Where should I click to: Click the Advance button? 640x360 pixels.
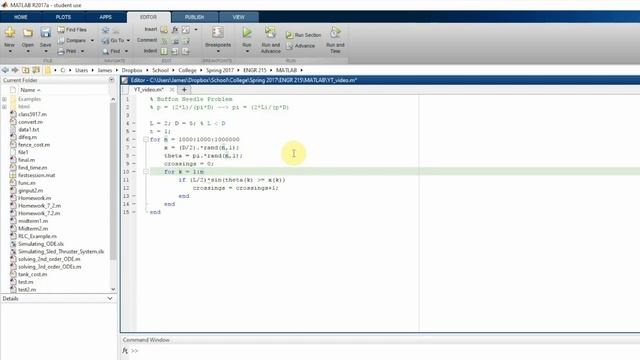(x=300, y=46)
